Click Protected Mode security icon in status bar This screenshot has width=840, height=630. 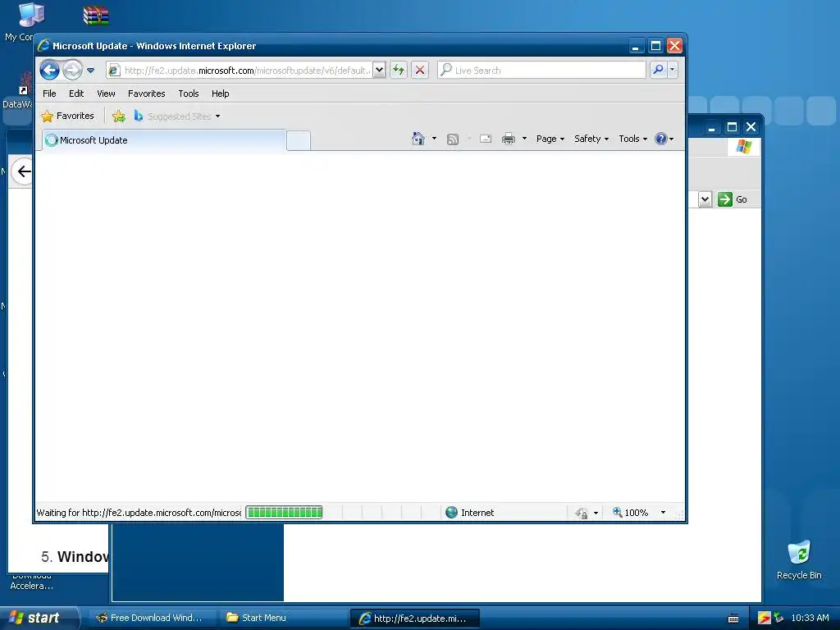coord(582,513)
